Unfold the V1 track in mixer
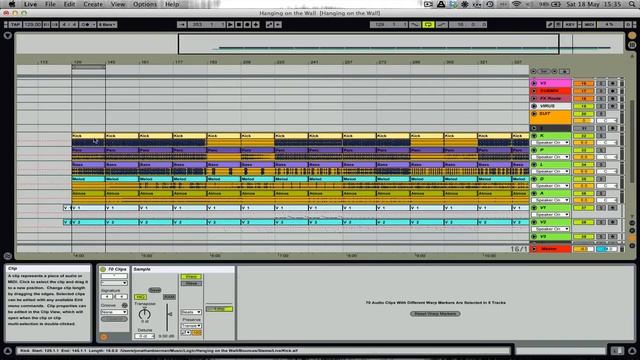Viewport: 640px width, 360px height. tap(534, 83)
